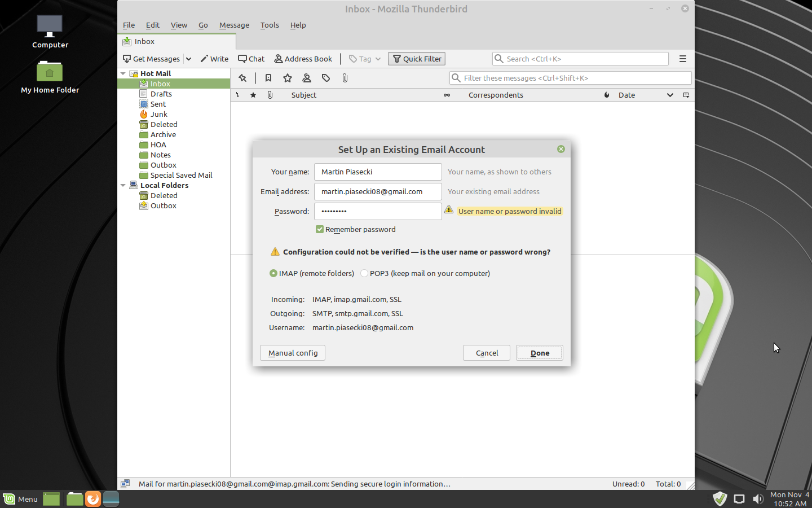Filter to messages with tags
Screen dimensions: 812x508
coord(326,78)
